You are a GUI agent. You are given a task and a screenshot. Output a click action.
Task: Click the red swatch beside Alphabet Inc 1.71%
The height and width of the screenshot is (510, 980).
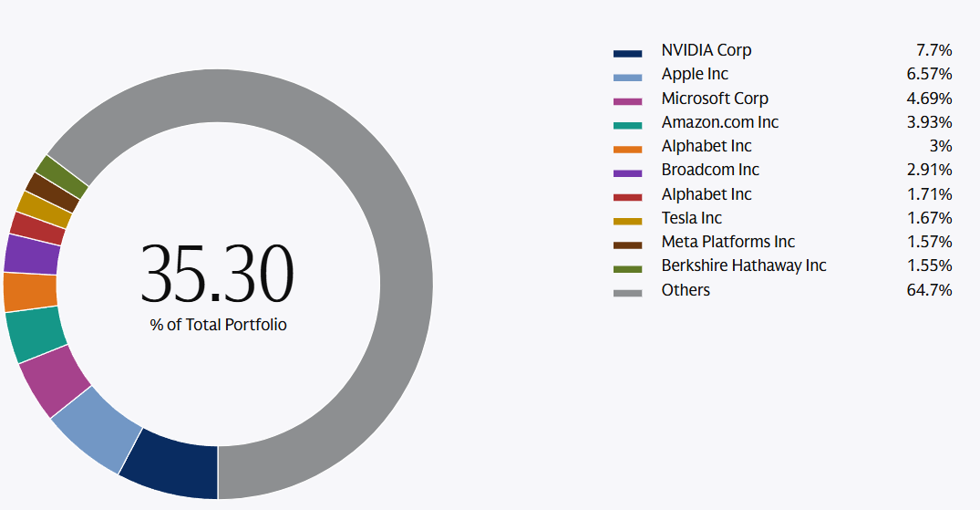pyautogui.click(x=627, y=197)
